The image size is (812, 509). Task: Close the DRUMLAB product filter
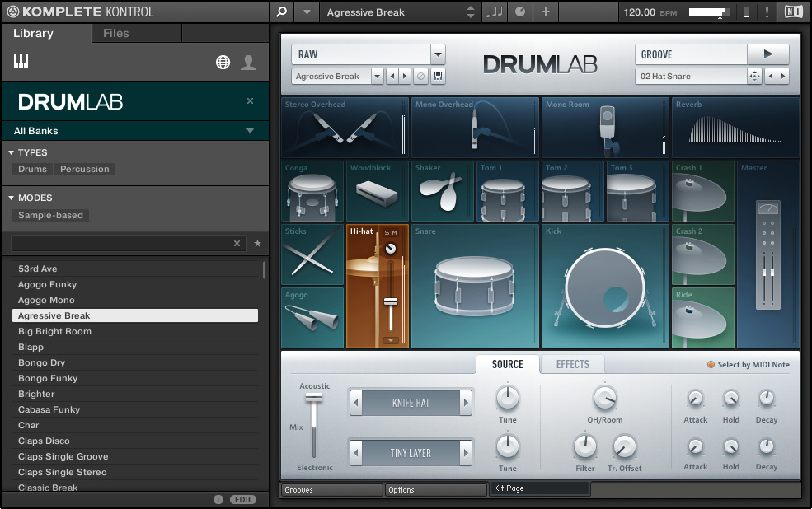pyautogui.click(x=250, y=100)
